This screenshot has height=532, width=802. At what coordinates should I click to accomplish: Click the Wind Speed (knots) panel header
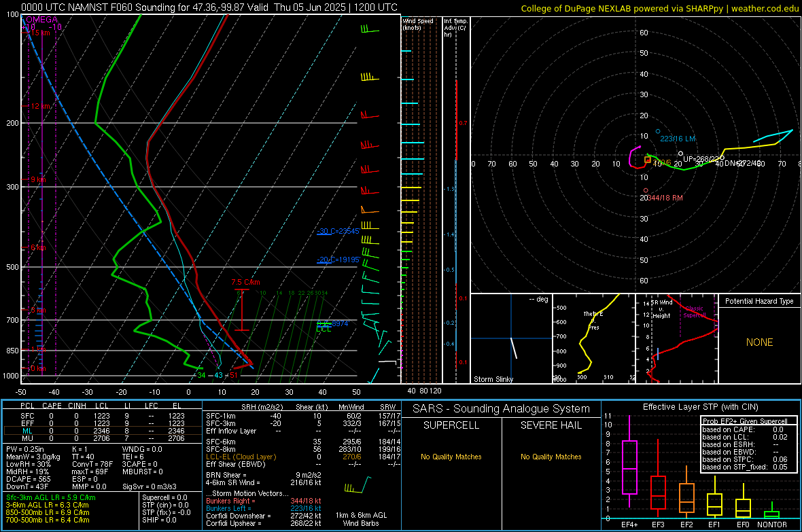pos(418,24)
